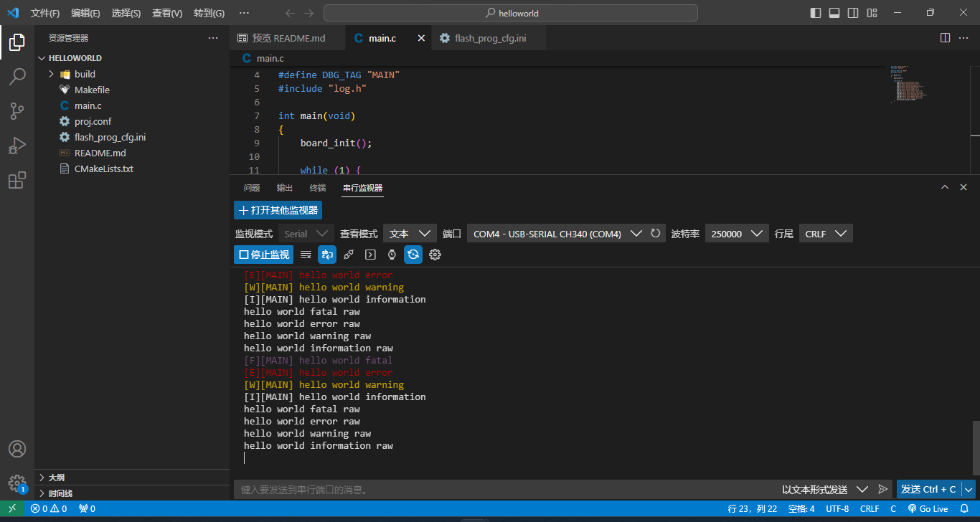This screenshot has height=522, width=980.
Task: Expand the build folder
Action: 52,74
